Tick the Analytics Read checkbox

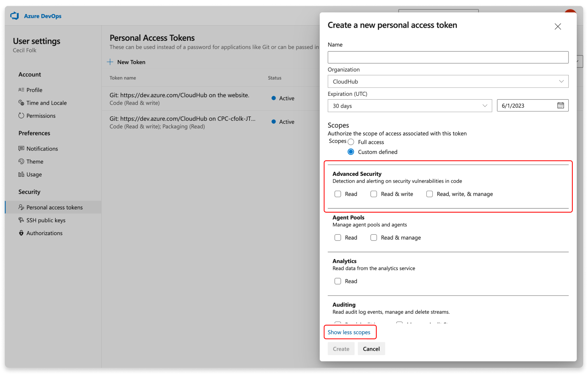pyautogui.click(x=338, y=281)
